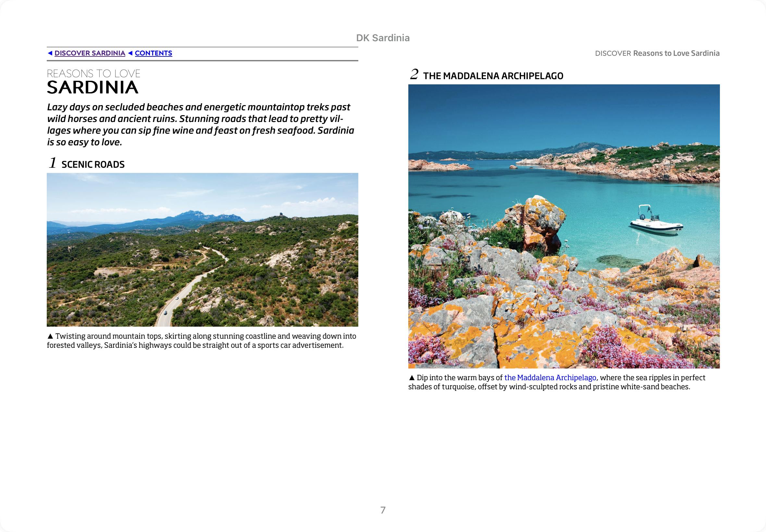Click the triangle marker in the Maddalena caption
The image size is (766, 532).
412,378
